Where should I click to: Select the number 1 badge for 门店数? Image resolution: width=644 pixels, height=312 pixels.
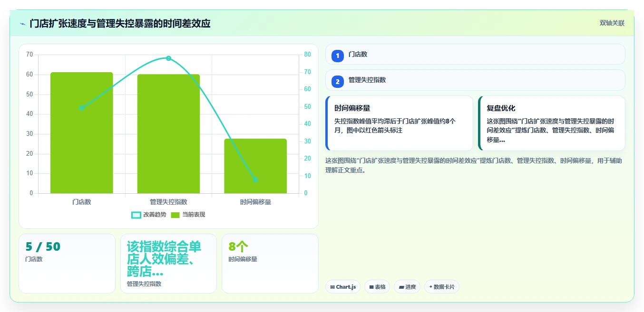(x=338, y=56)
